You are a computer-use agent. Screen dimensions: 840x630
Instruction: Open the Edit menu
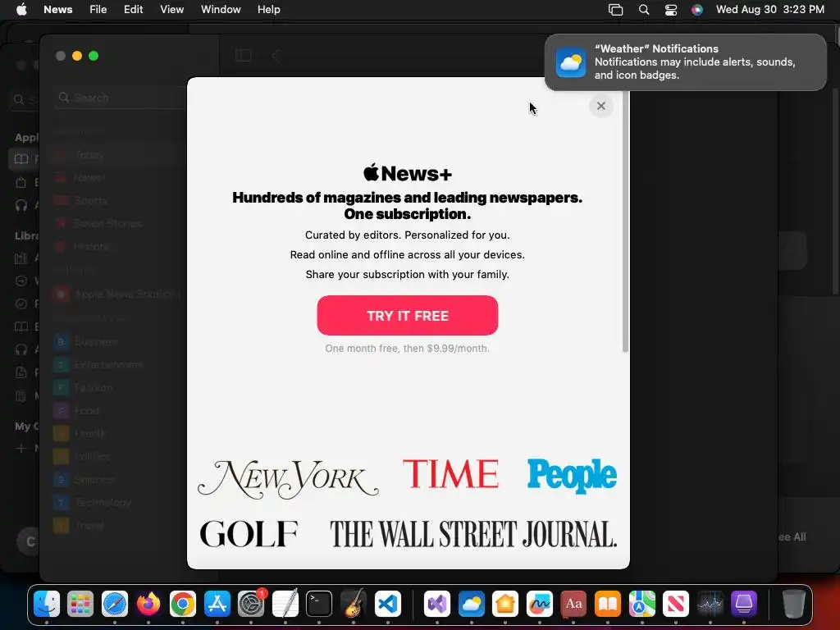[134, 10]
